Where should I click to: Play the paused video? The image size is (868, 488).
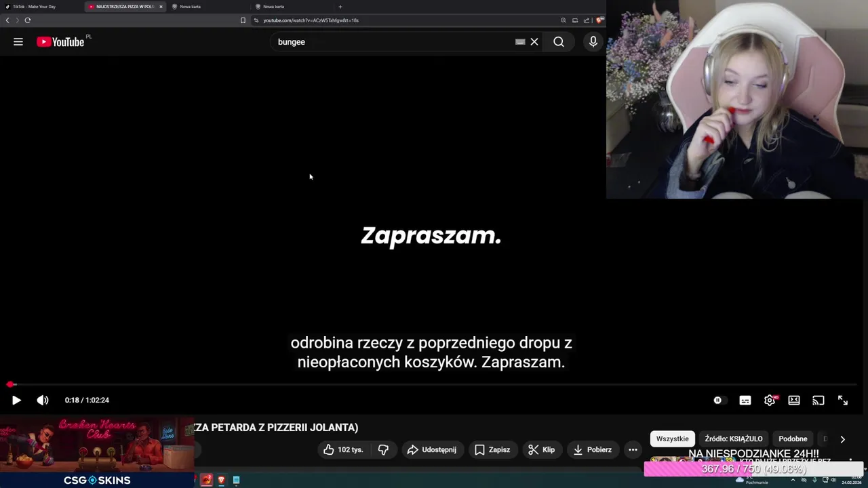coord(16,401)
